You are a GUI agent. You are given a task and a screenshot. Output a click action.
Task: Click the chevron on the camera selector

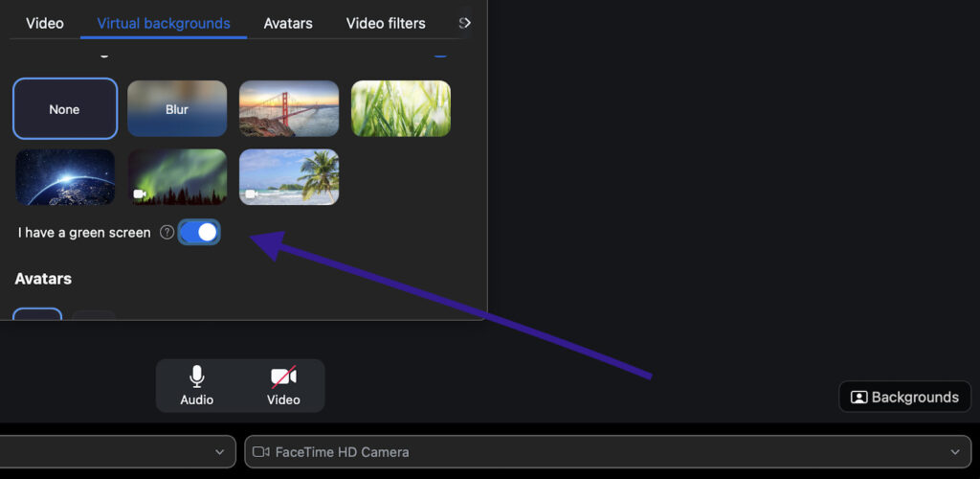coord(954,451)
